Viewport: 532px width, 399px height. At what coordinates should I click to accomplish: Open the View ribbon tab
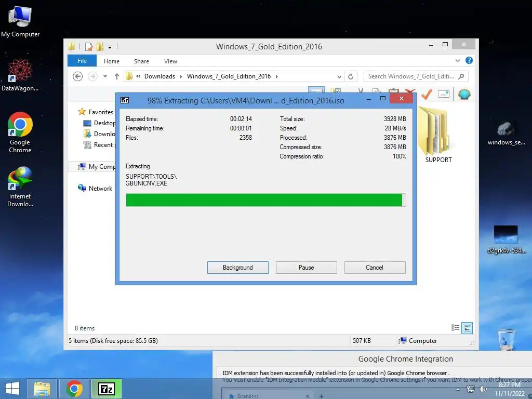click(x=170, y=61)
